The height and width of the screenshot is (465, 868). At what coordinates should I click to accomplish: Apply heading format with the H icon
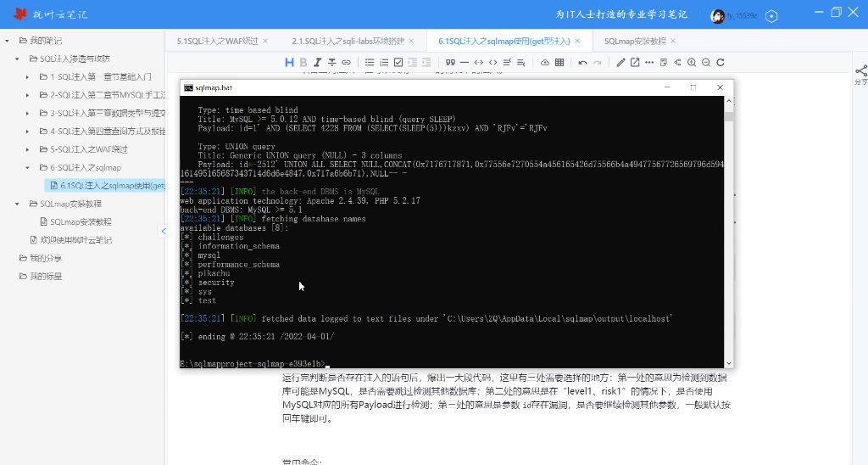click(289, 63)
